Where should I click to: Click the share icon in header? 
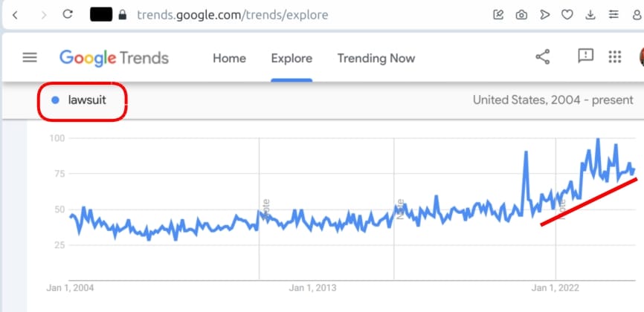click(543, 56)
